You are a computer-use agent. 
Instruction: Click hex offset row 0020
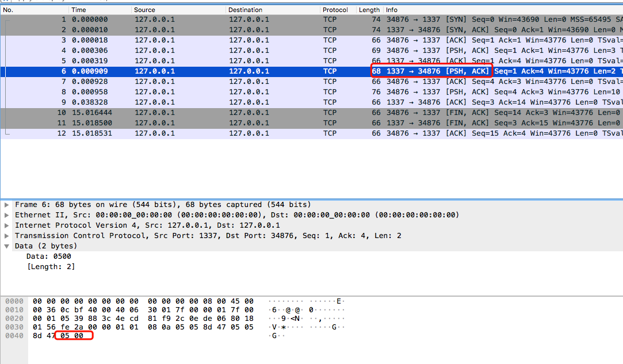click(14, 319)
